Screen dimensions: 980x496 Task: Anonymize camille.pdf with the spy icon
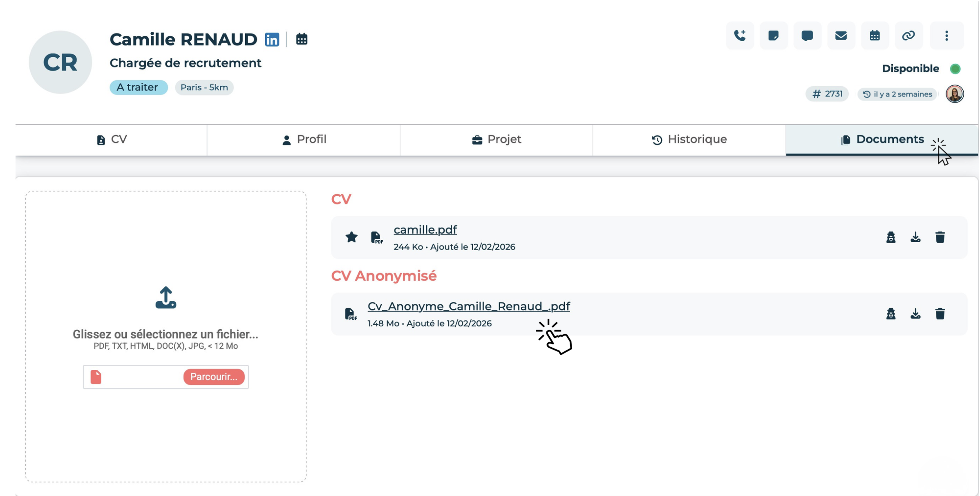click(x=891, y=237)
